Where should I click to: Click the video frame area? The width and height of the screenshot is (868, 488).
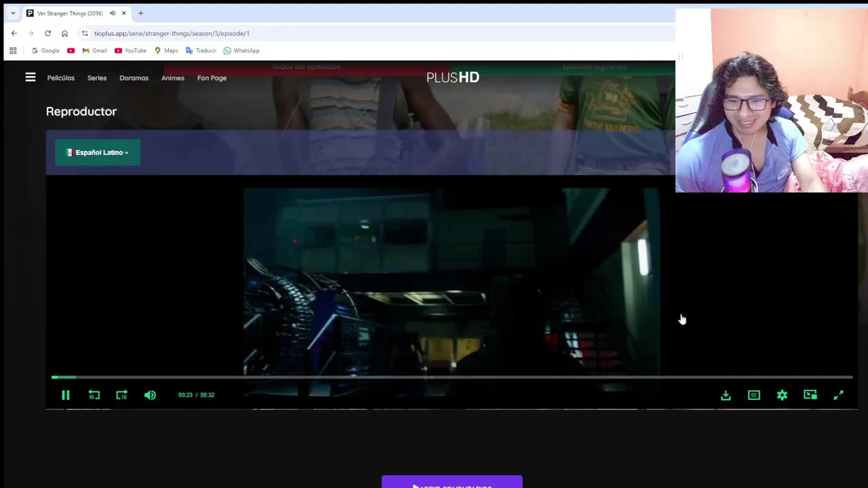(452, 291)
